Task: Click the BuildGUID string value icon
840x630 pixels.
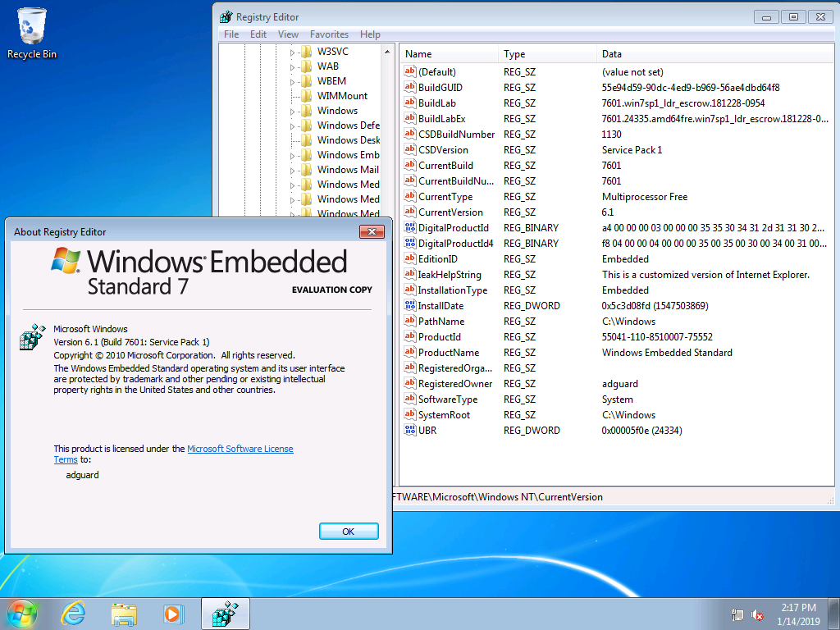Action: [x=410, y=87]
